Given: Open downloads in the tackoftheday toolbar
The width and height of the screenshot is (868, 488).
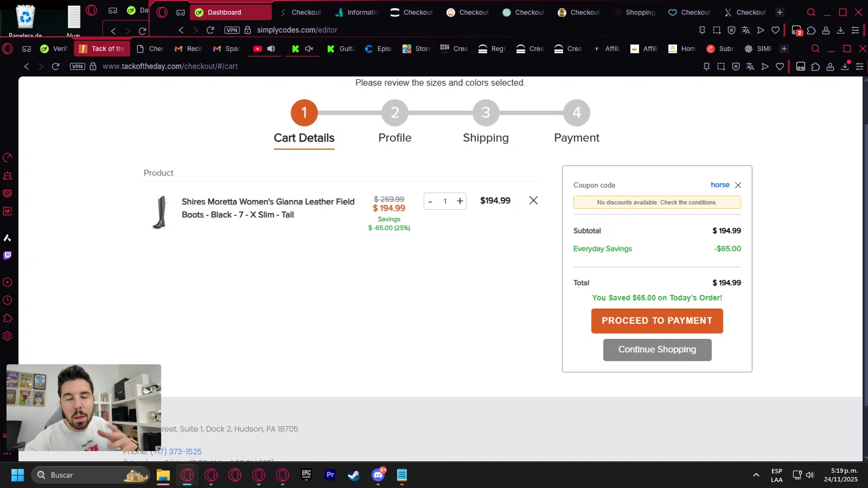Looking at the screenshot, I should click(845, 66).
